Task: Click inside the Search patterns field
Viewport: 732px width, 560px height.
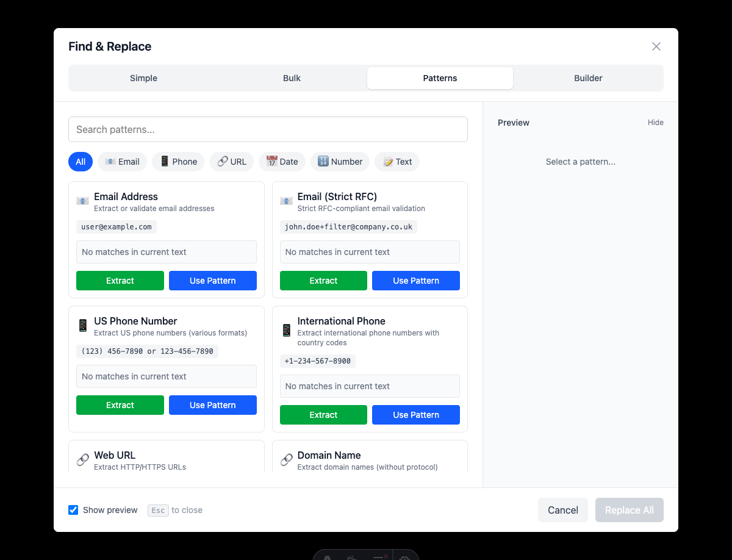Action: pyautogui.click(x=268, y=129)
